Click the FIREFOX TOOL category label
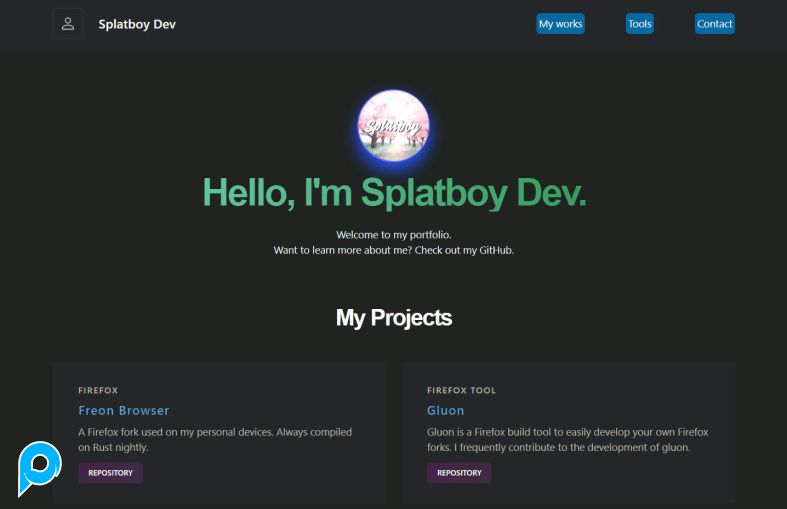 pos(461,391)
